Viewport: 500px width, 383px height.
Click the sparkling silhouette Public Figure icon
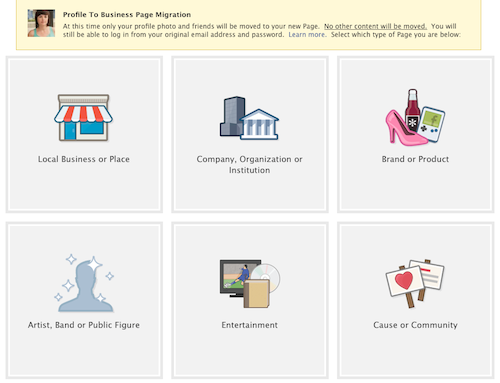[84, 283]
